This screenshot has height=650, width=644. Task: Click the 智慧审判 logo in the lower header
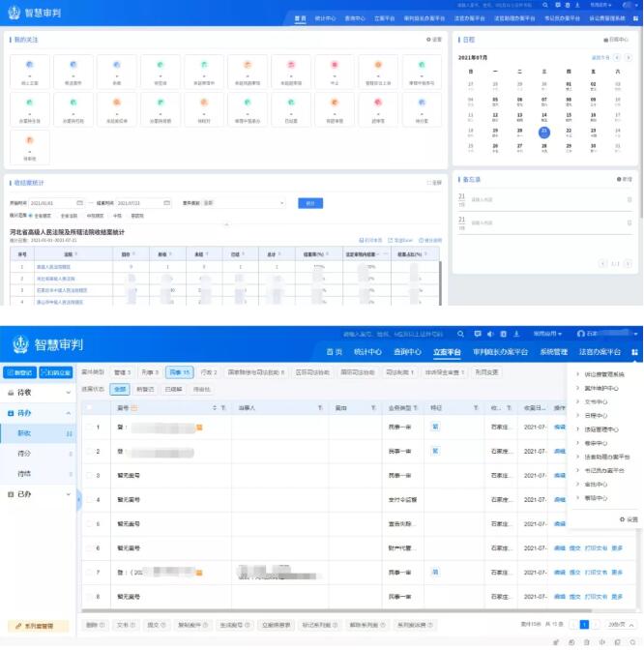click(x=48, y=346)
